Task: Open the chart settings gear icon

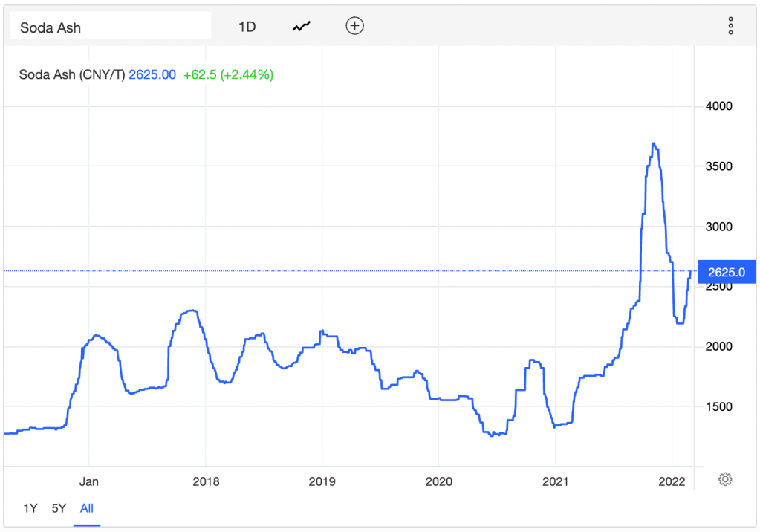Action: click(x=724, y=480)
